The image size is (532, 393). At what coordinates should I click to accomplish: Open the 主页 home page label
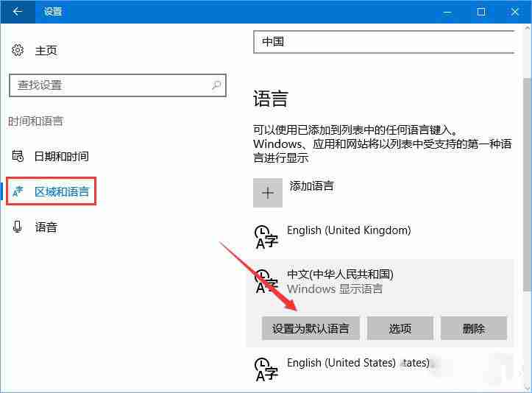(x=46, y=51)
